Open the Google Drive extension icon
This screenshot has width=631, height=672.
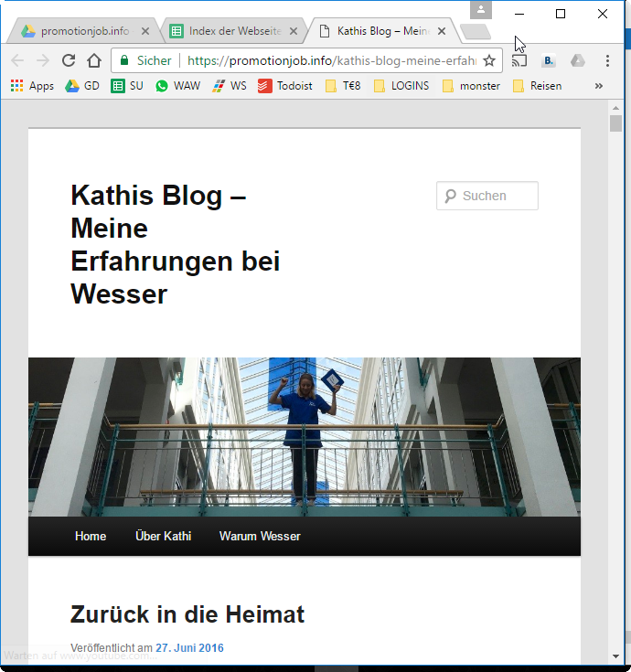click(578, 61)
